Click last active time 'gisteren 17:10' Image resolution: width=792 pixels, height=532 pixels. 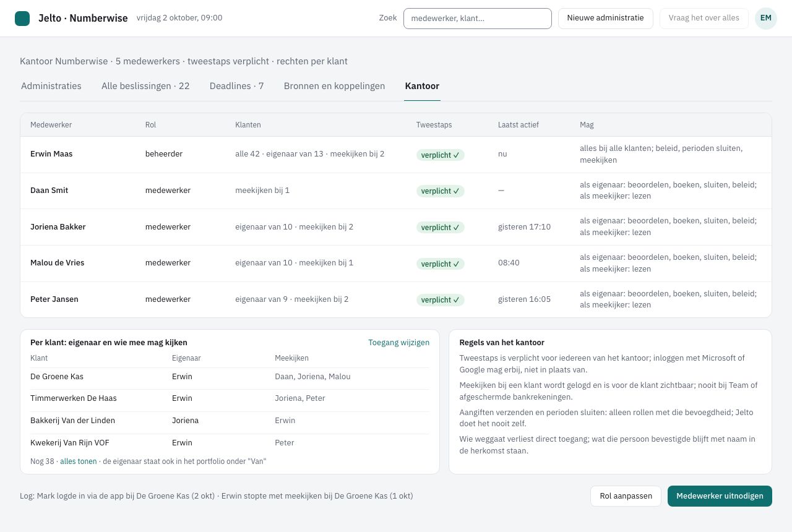click(524, 227)
